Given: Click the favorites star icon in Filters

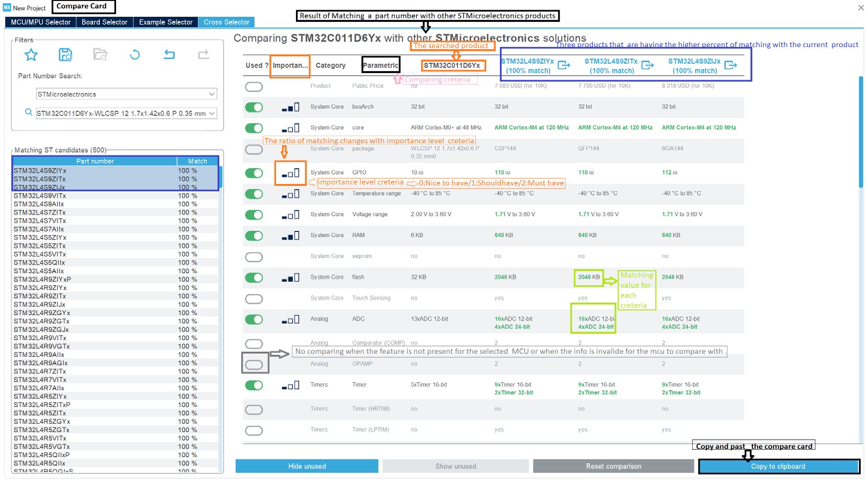Looking at the screenshot, I should pyautogui.click(x=31, y=55).
